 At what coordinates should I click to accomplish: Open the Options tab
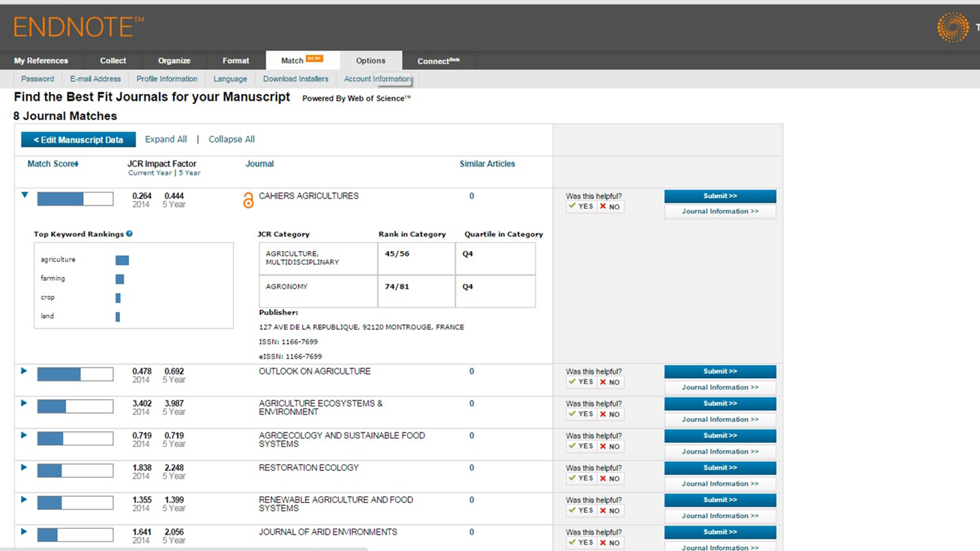371,61
